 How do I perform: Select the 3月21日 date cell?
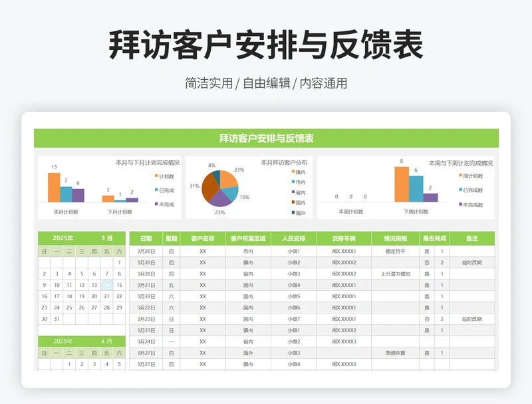[x=146, y=285]
